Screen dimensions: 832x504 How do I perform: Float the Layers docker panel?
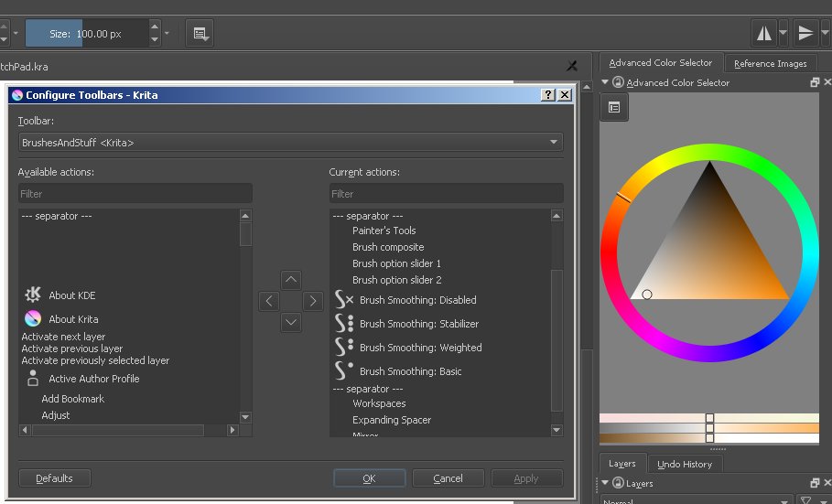815,483
